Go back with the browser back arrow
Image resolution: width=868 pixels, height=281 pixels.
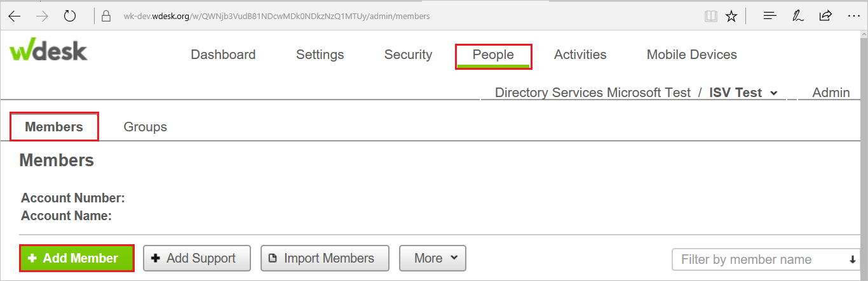pos(14,16)
